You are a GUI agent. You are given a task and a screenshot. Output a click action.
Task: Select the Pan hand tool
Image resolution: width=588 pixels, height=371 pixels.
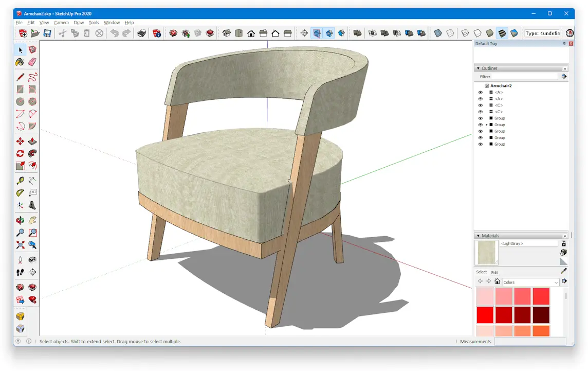tap(32, 220)
